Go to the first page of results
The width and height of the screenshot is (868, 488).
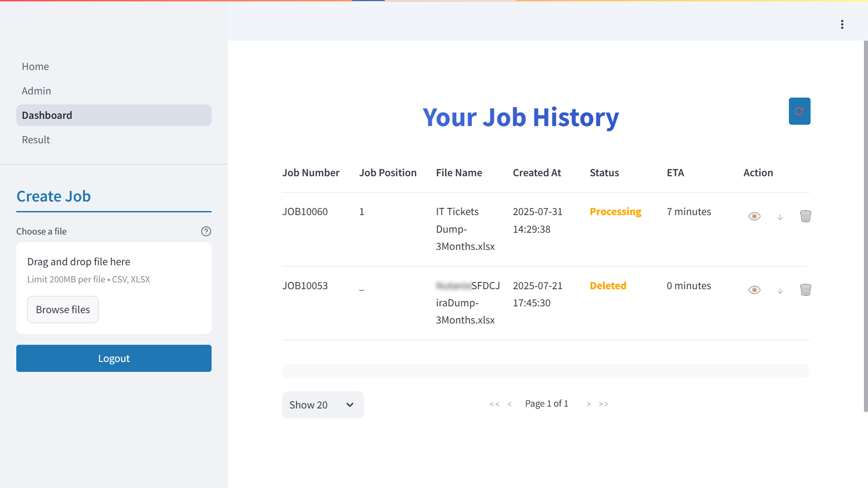pos(494,404)
